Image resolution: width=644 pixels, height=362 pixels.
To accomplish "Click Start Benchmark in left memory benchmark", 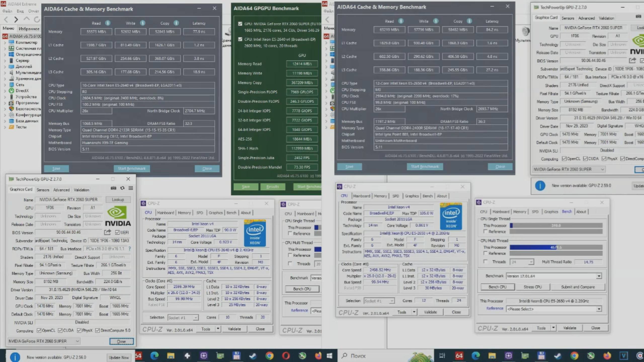I will (132, 168).
